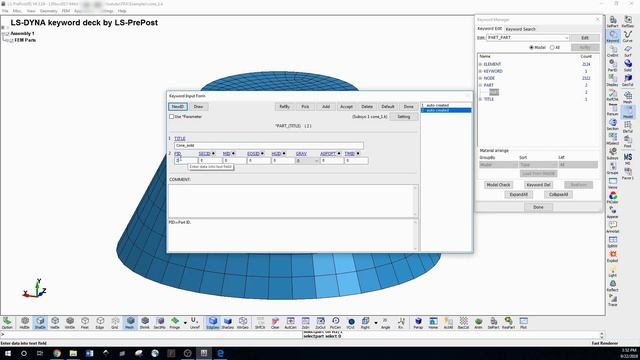
Task: Open the Misc. menu
Action: click(x=17, y=11)
